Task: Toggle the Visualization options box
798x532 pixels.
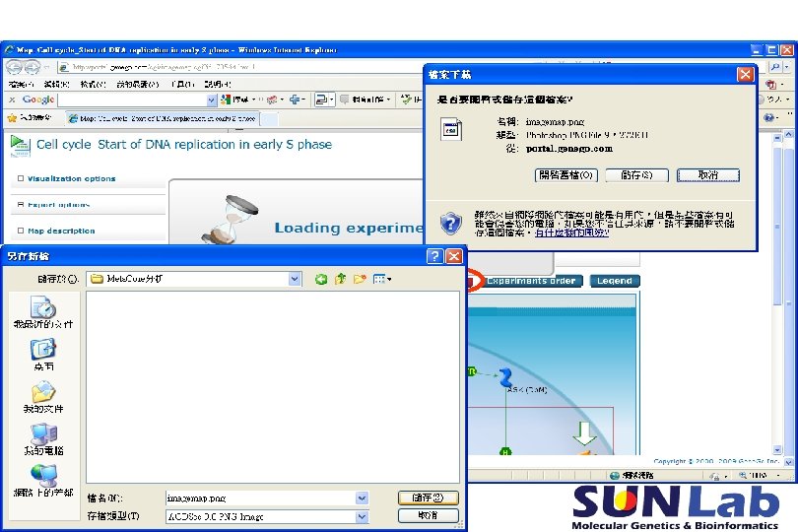Action: coord(21,178)
